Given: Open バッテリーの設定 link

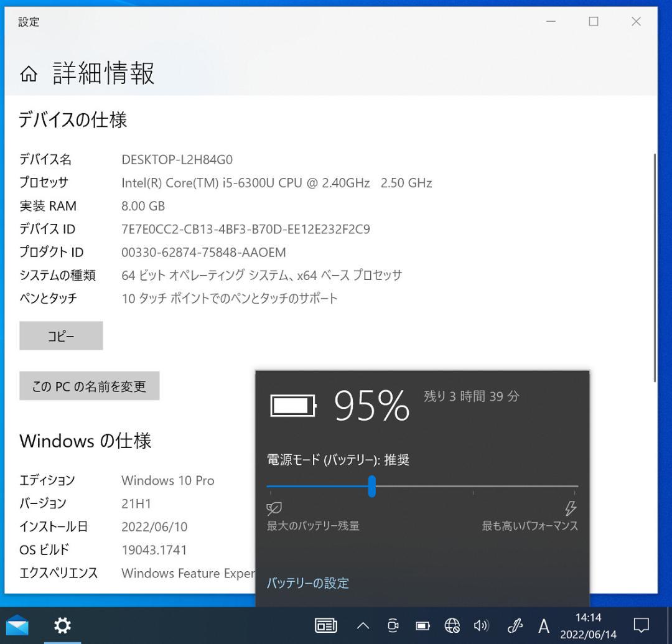Looking at the screenshot, I should (x=308, y=583).
